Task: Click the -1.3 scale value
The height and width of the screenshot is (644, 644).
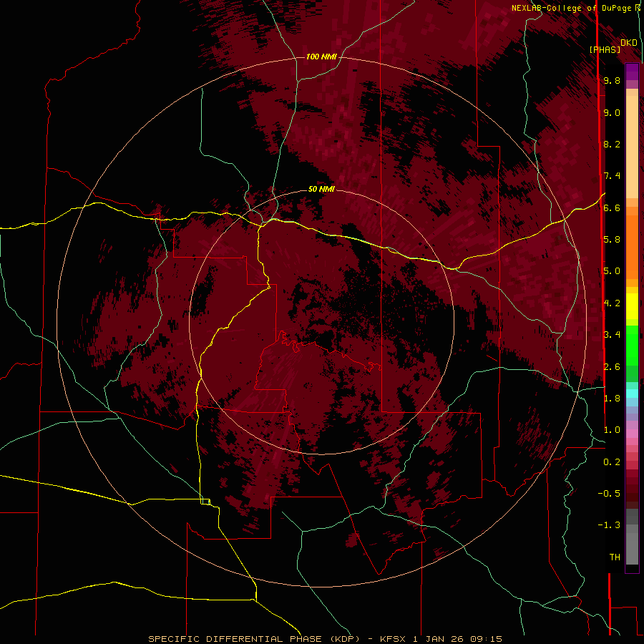Action: (x=609, y=525)
